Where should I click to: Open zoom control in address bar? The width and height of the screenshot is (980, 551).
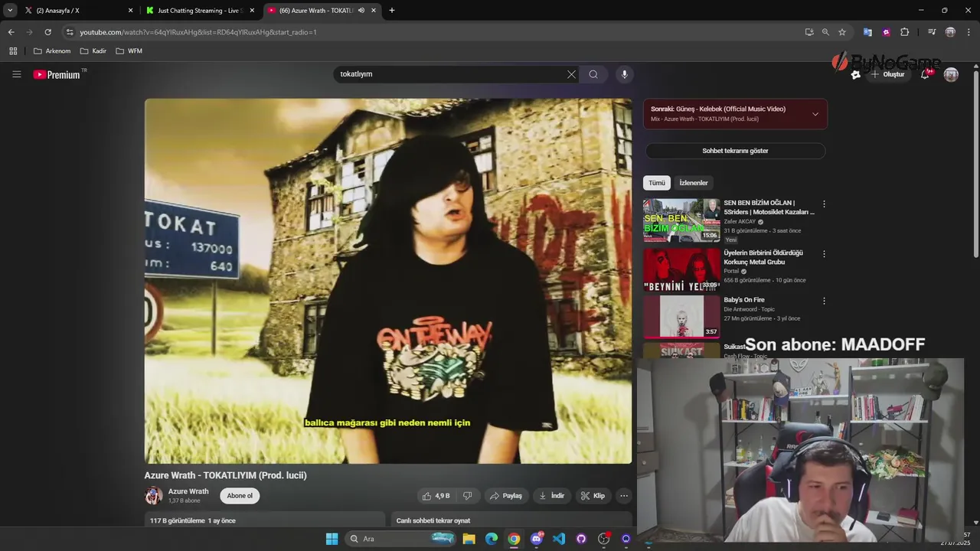[825, 32]
